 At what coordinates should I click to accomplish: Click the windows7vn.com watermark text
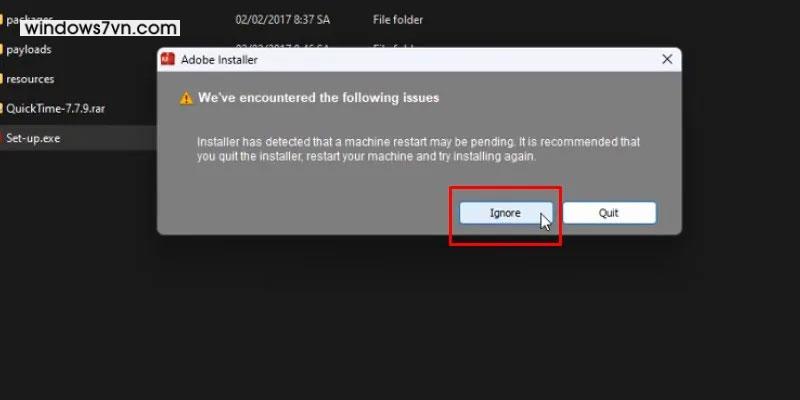pyautogui.click(x=100, y=28)
